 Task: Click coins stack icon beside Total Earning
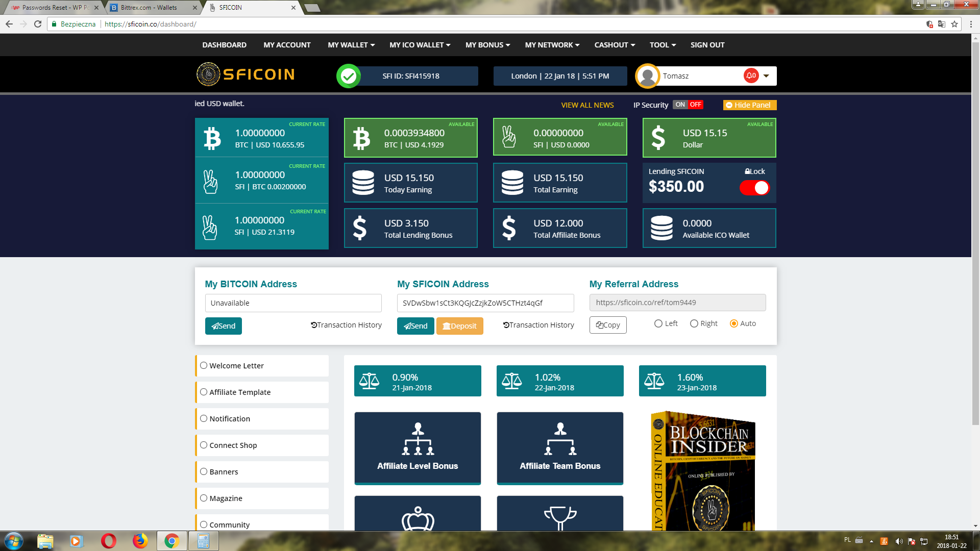(x=512, y=183)
